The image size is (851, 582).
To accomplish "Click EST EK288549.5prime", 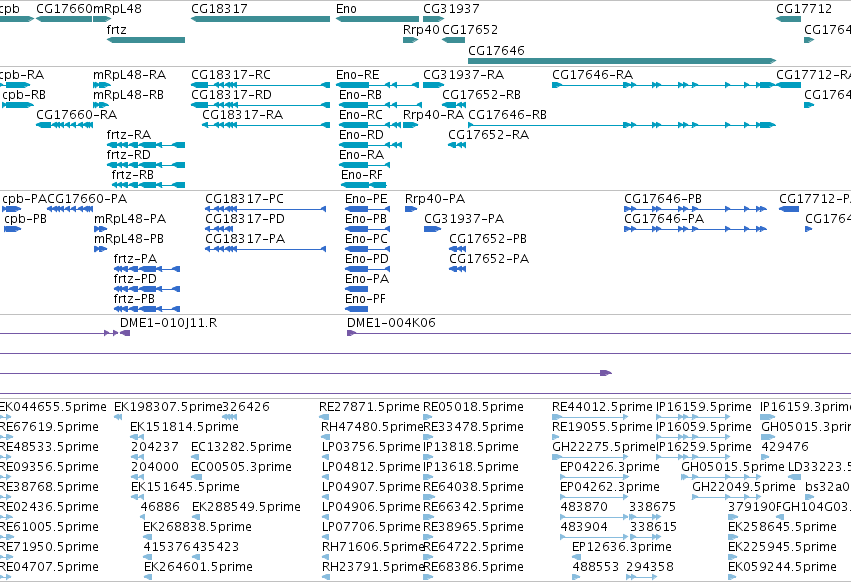I will [x=246, y=507].
